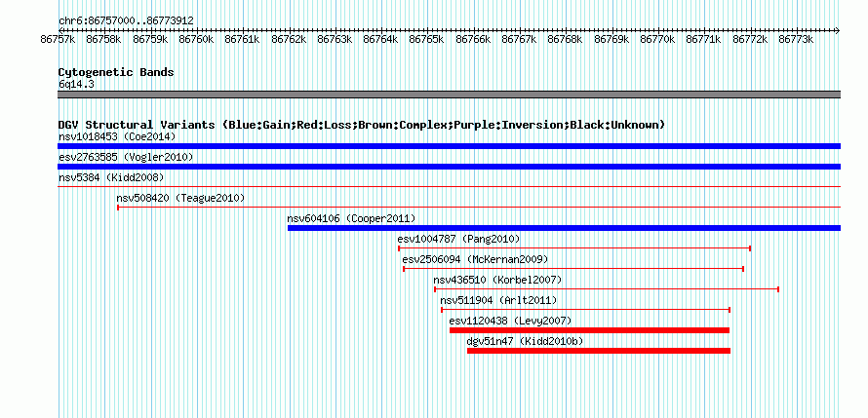Select the thick red dgv51n47 bar
This screenshot has height=418, width=868.
tap(599, 351)
